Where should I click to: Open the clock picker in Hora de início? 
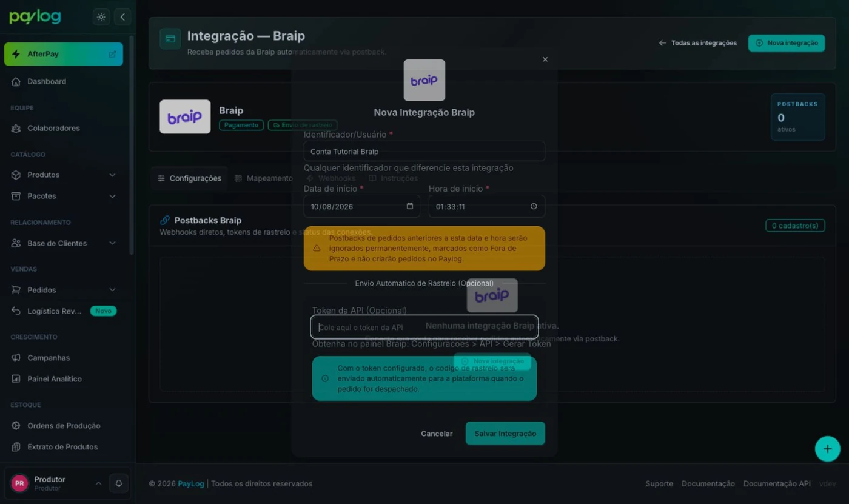(534, 206)
